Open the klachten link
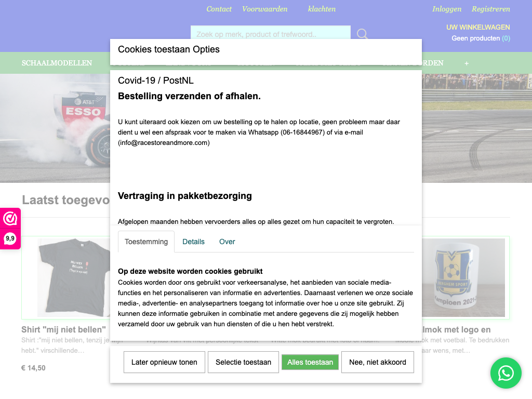The image size is (532, 399). tap(322, 9)
